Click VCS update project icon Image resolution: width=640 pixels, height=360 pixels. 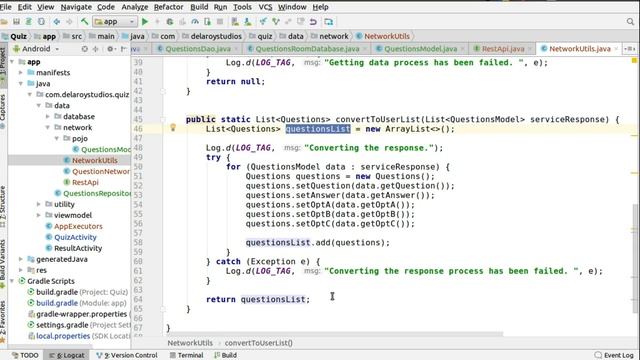click(x=263, y=22)
